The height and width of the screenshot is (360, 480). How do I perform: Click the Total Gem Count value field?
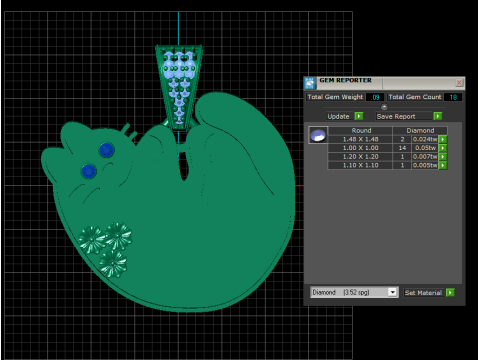tap(453, 97)
